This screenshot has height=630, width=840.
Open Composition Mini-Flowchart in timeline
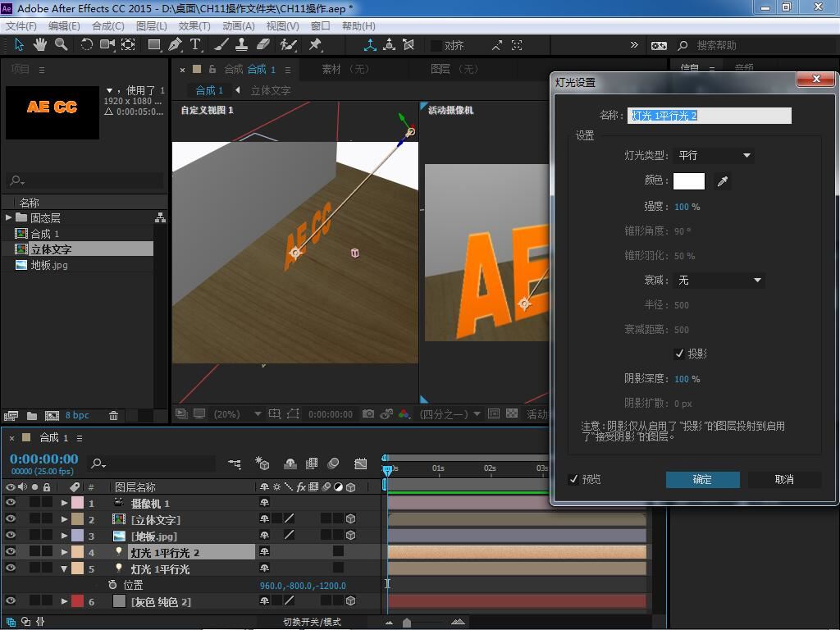coord(235,463)
